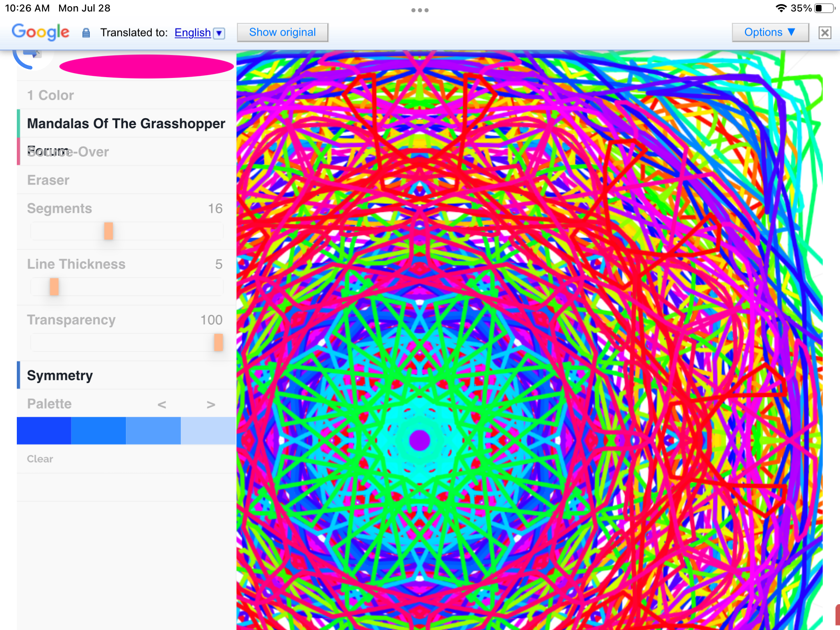Screen dimensions: 840x630
Task: Click the Segments value 16
Action: (x=215, y=208)
